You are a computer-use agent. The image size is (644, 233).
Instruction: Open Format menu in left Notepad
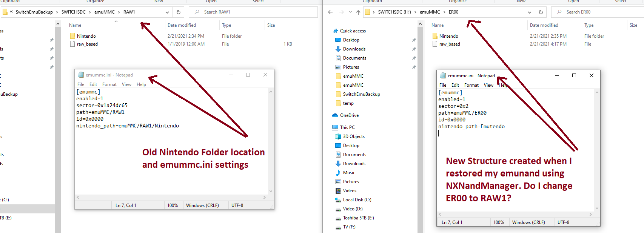109,84
